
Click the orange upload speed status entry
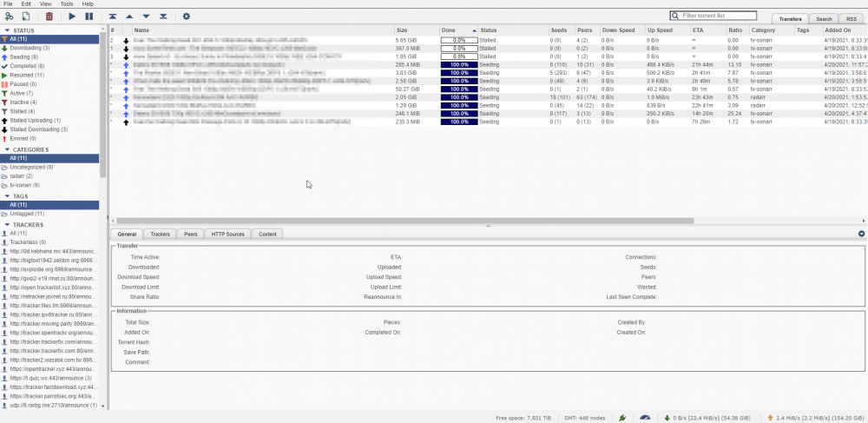tap(815, 418)
